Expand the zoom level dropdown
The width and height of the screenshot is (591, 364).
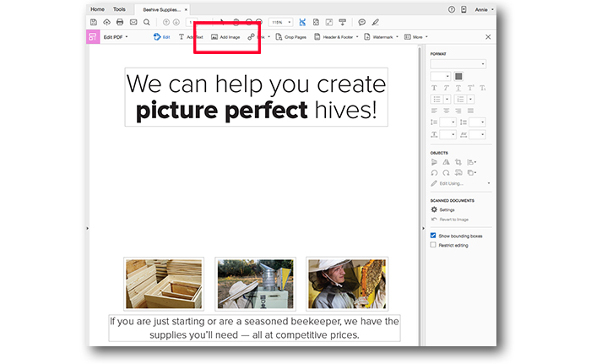290,22
